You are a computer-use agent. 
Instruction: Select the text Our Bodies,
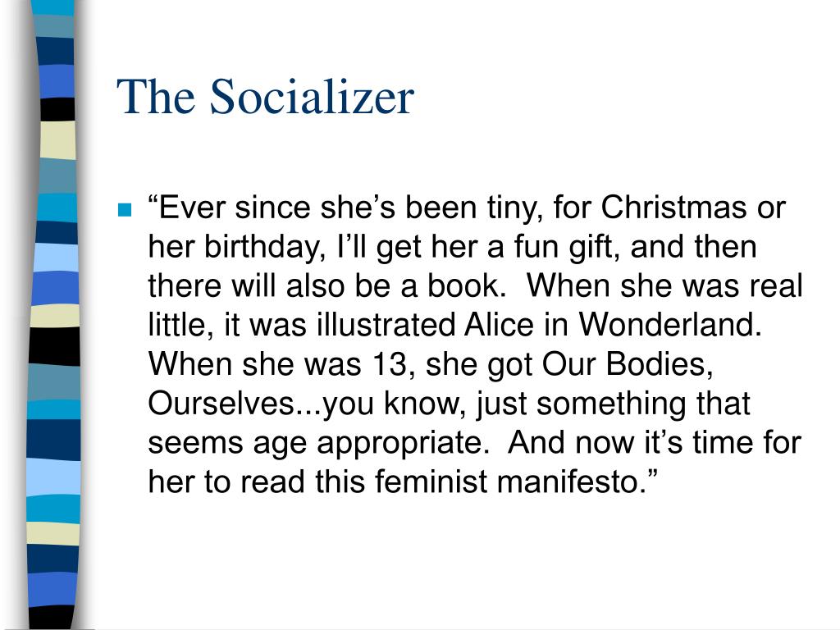coord(628,363)
